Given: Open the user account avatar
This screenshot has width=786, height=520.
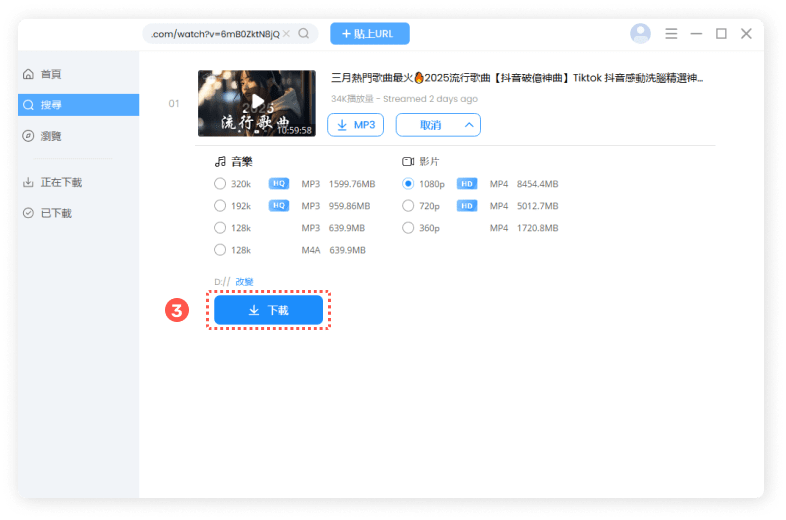Looking at the screenshot, I should (640, 34).
